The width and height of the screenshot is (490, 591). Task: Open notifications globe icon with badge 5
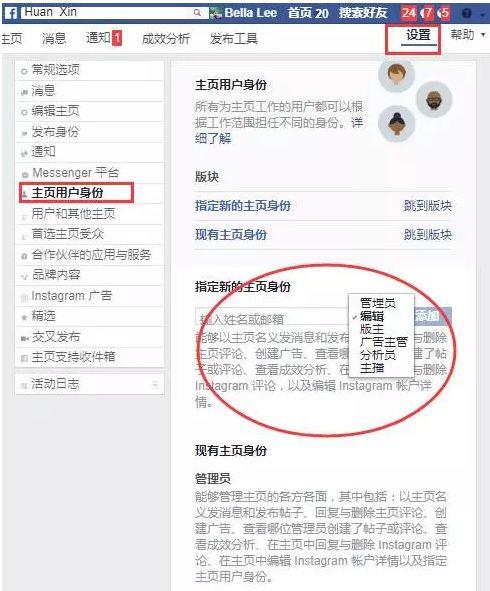(443, 13)
